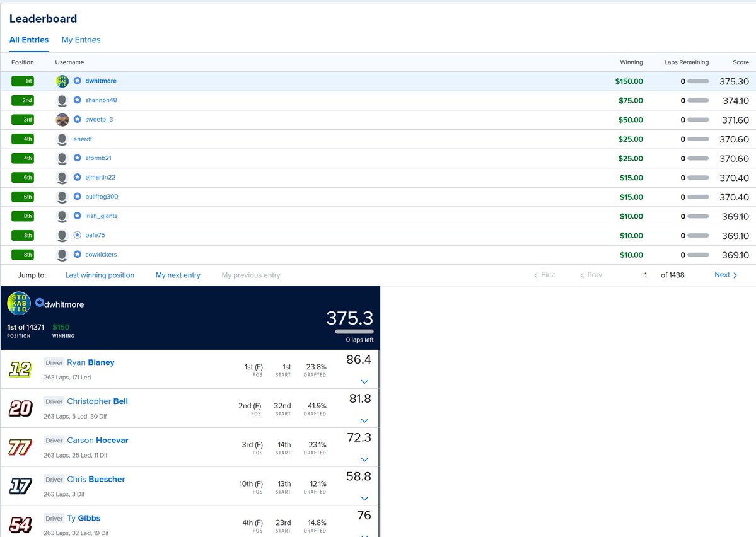Open Chris Buescher driver name link
This screenshot has height=537, width=756.
click(96, 480)
